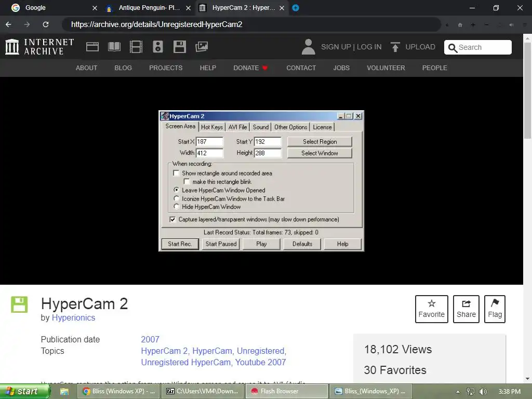The width and height of the screenshot is (532, 399).
Task: Show hidden system tray icons
Action: pos(458,392)
